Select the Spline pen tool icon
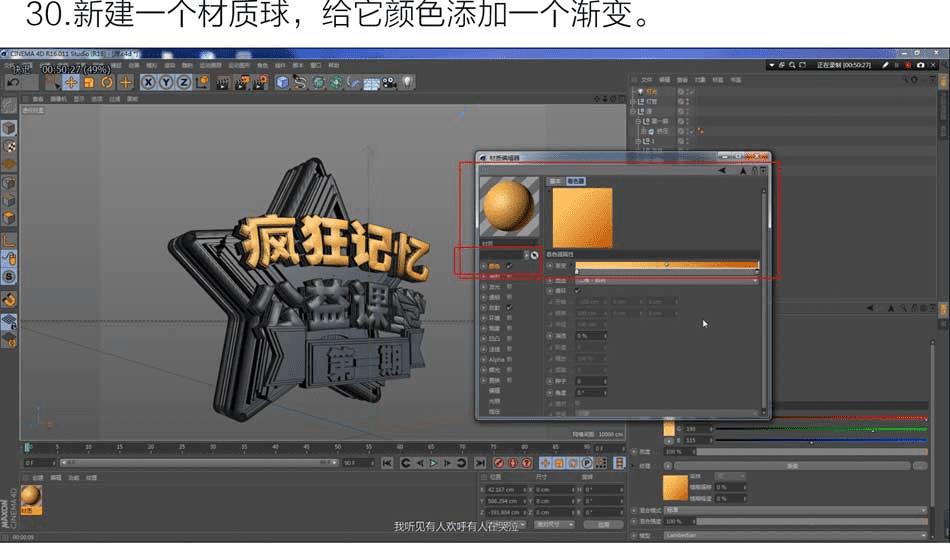This screenshot has width=950, height=560. [x=300, y=82]
